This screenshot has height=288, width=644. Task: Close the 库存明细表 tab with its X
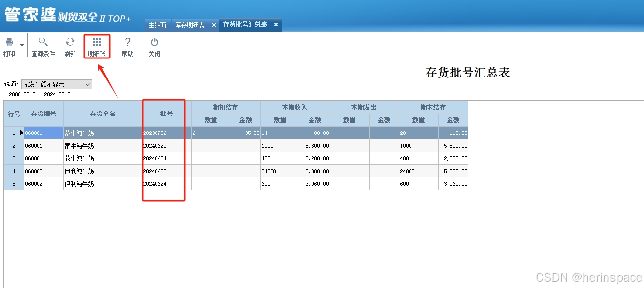pos(214,25)
